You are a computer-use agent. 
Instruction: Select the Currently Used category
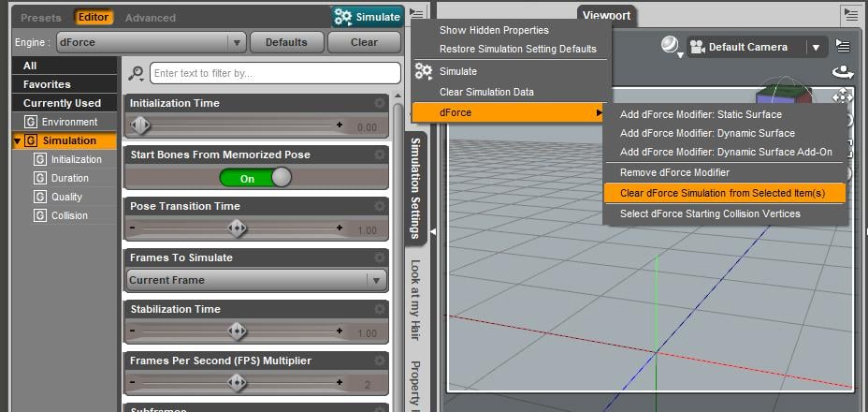pos(65,103)
